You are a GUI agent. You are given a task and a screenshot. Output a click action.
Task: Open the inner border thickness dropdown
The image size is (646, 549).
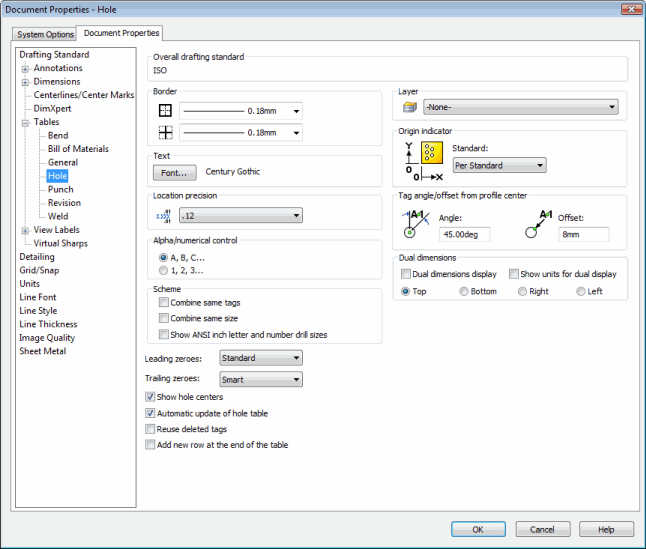pyautogui.click(x=241, y=133)
